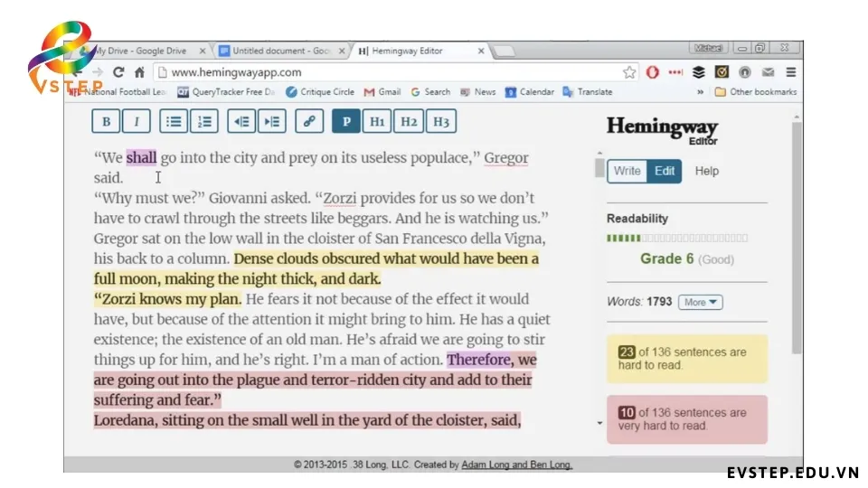Screen dimensions: 868x488
Task: Switch to Untitled document browser tab
Action: click(280, 51)
